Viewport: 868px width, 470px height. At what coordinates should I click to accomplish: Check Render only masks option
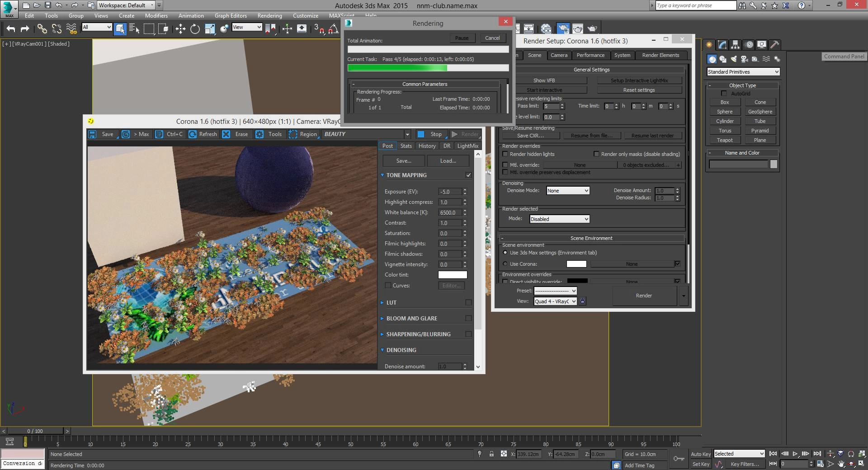click(596, 154)
